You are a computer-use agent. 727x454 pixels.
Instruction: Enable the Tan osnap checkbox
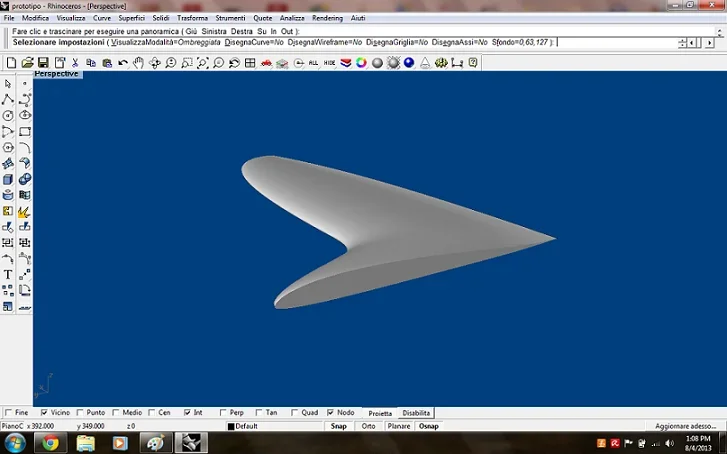click(259, 412)
